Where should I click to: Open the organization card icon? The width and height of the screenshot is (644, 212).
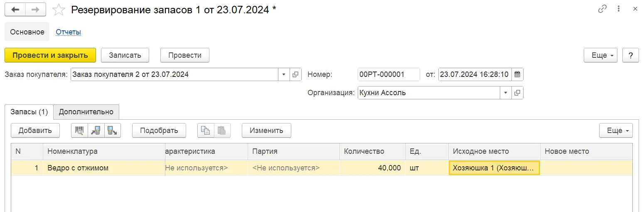tap(517, 93)
